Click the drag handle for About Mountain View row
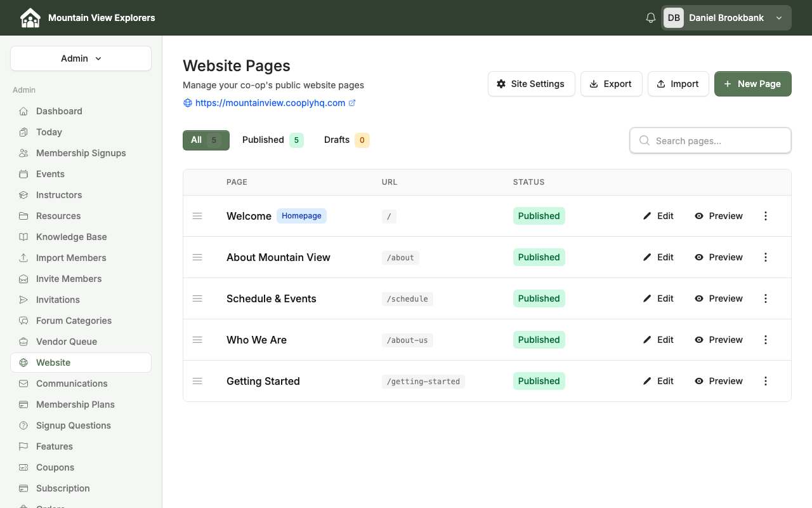This screenshot has width=812, height=508. click(x=197, y=257)
